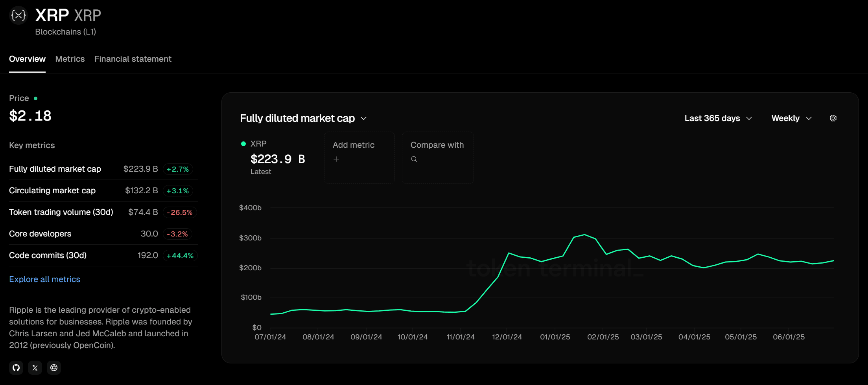Image resolution: width=868 pixels, height=385 pixels.
Task: Select the Core developers metric row
Action: pyautogui.click(x=103, y=234)
